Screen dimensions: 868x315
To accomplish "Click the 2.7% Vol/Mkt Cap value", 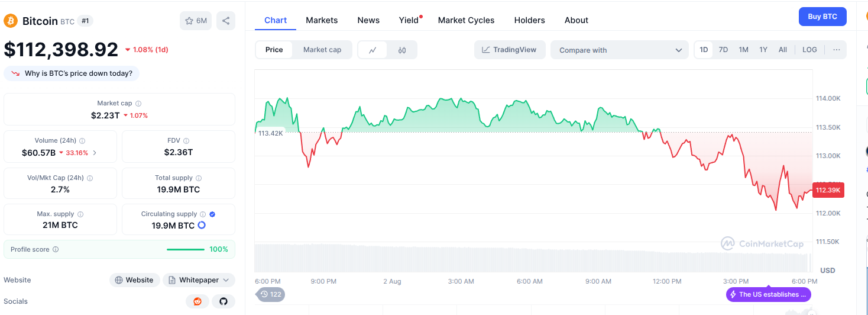I will click(60, 189).
